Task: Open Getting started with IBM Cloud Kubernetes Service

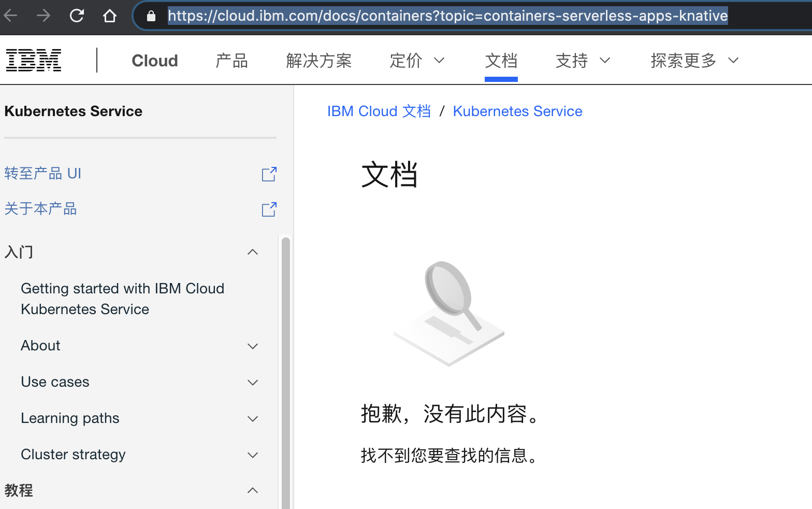Action: (x=122, y=299)
